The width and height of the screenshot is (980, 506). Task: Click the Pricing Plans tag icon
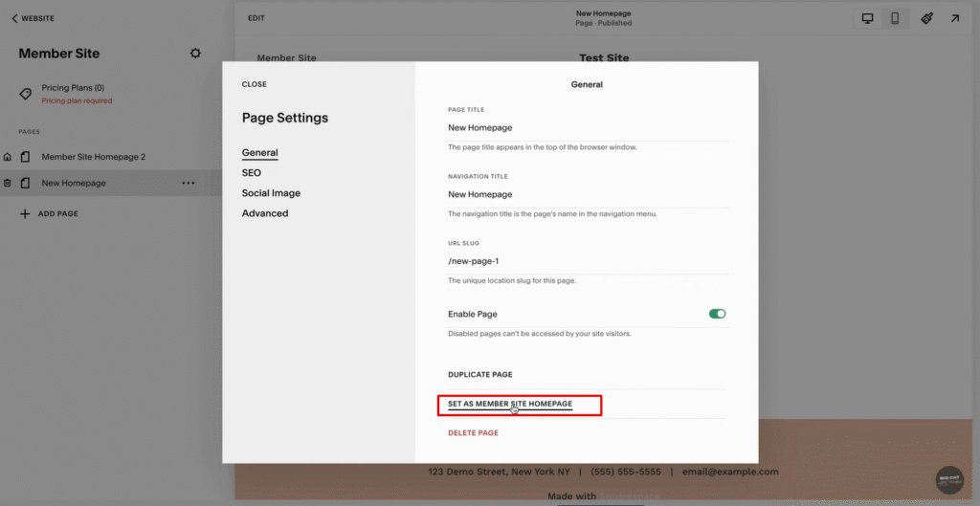pos(25,95)
